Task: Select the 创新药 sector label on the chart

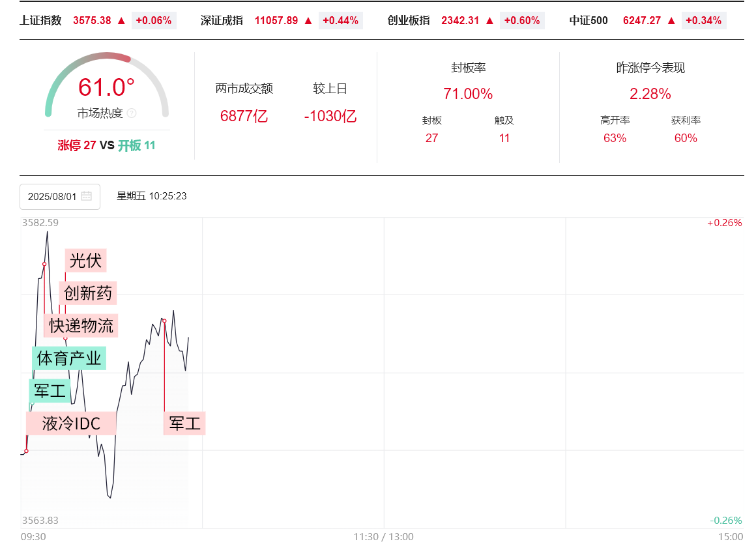Action: pyautogui.click(x=88, y=293)
